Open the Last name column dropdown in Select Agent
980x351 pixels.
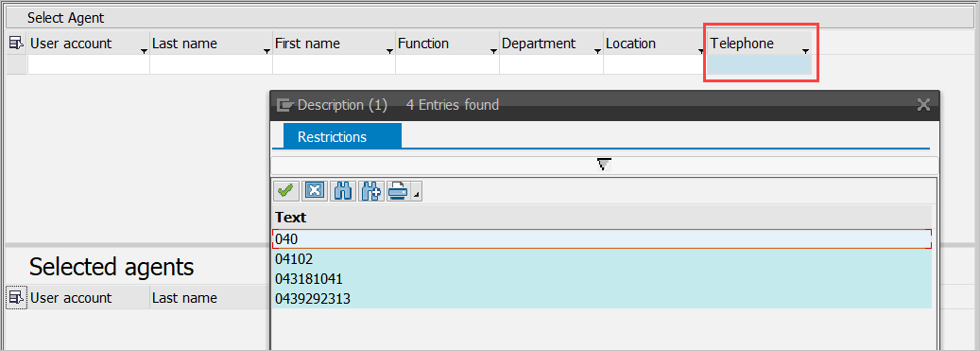pos(267,51)
